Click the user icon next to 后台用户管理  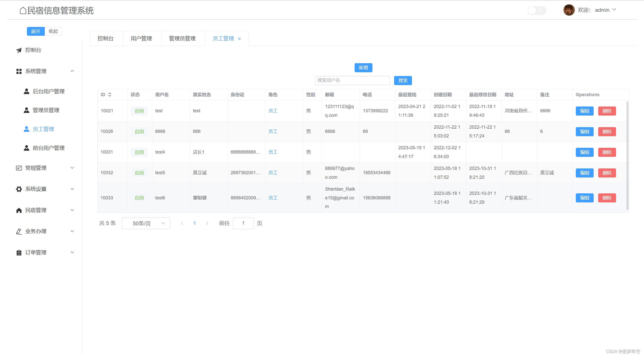(26, 91)
